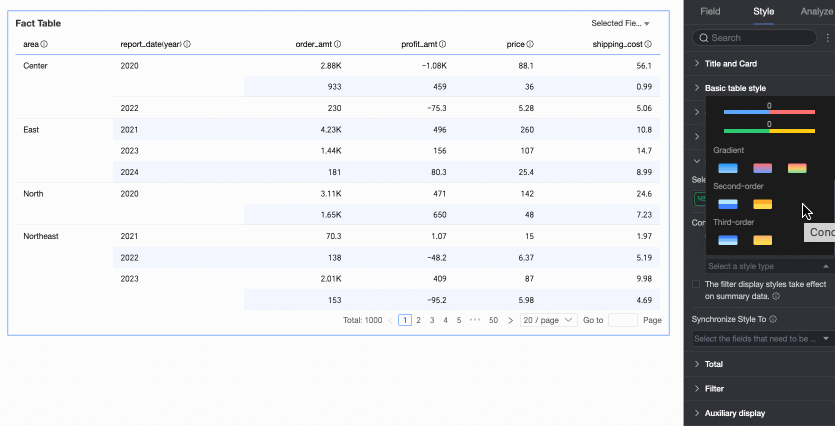Image resolution: width=835 pixels, height=426 pixels.
Task: Click info icon beside shipping_cost header
Action: point(648,45)
